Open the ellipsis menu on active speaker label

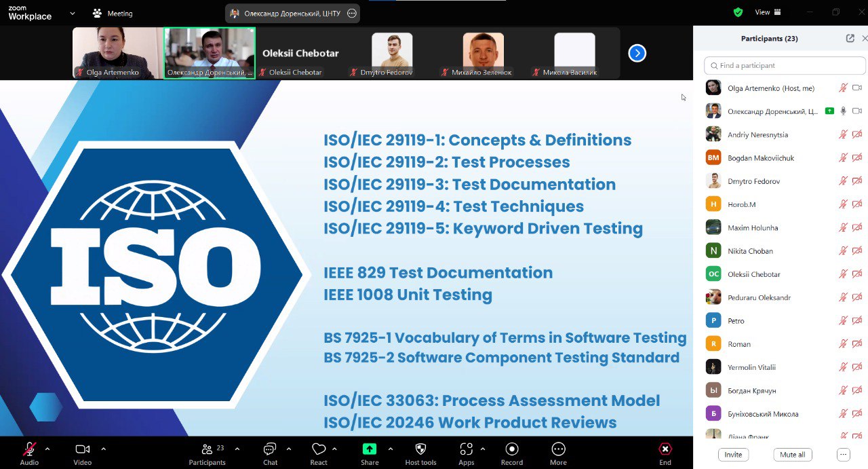click(x=351, y=13)
